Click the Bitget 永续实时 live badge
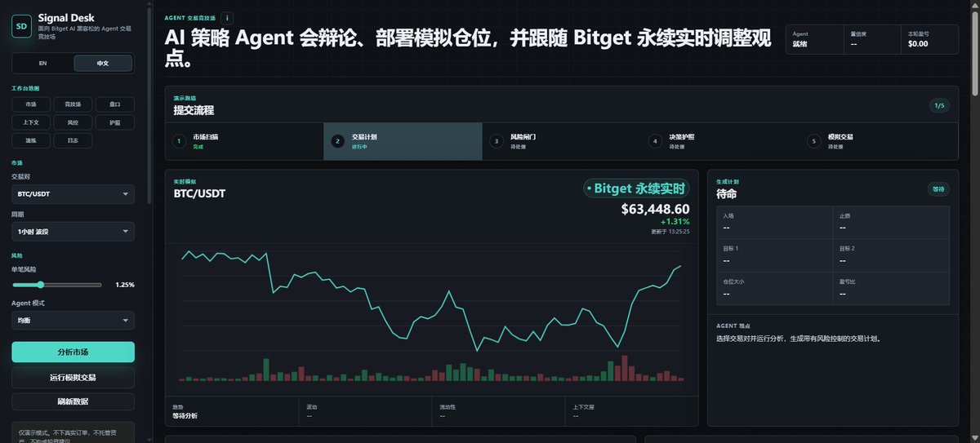 tap(636, 188)
